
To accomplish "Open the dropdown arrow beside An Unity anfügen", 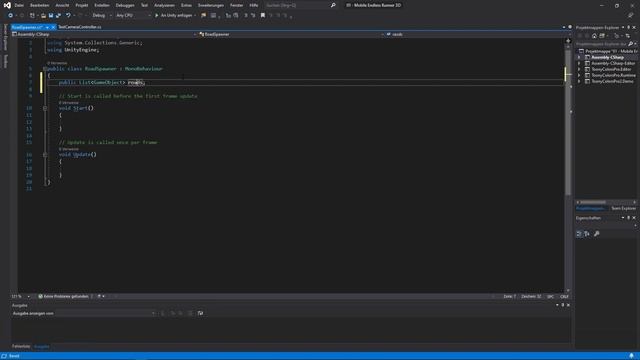I will [195, 16].
